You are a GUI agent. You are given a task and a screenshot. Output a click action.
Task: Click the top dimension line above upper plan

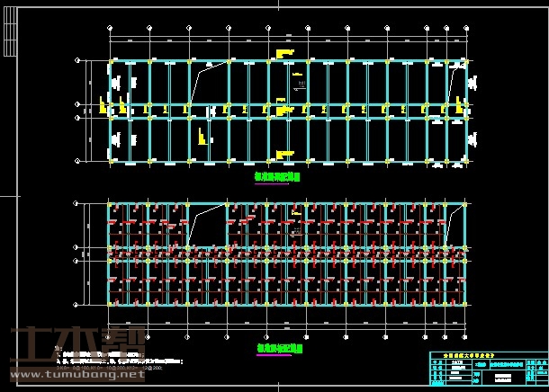click(x=288, y=42)
